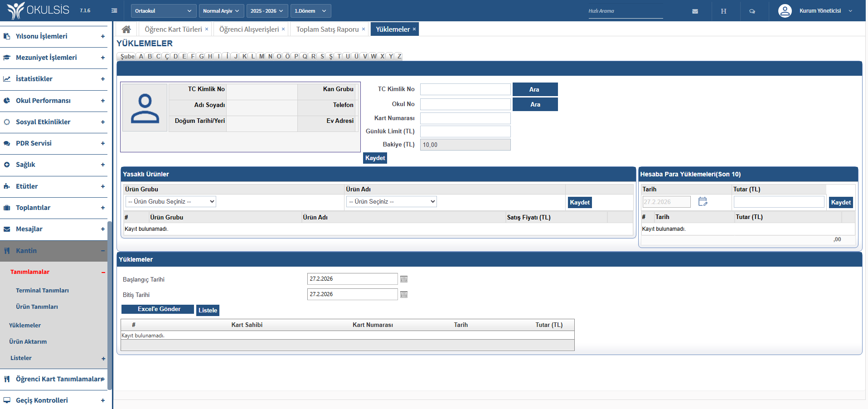Click the Kurum Yöneticisi user avatar
The width and height of the screenshot is (868, 409).
click(785, 11)
